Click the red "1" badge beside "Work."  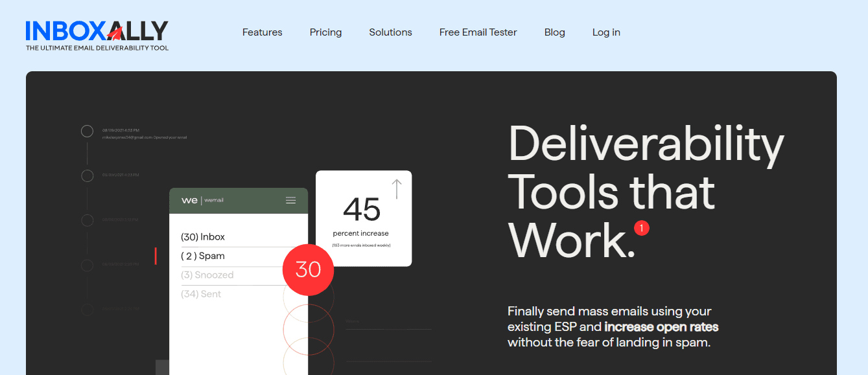pyautogui.click(x=641, y=228)
